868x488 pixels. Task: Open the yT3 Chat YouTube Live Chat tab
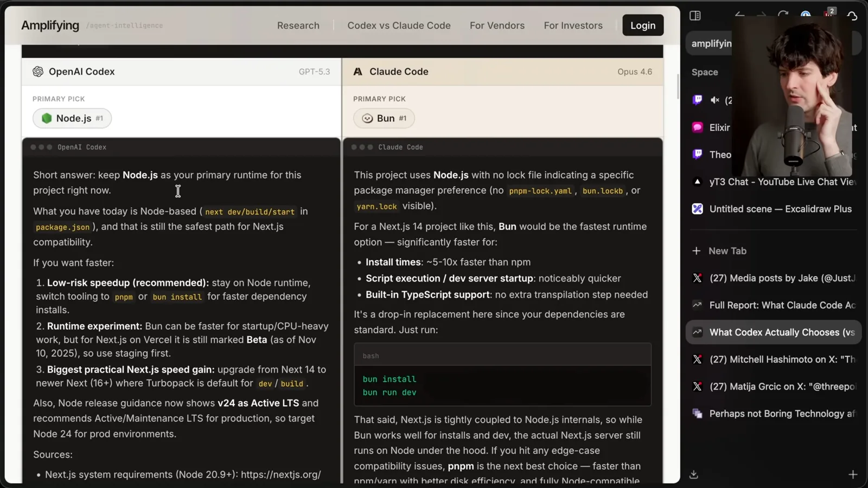point(774,182)
